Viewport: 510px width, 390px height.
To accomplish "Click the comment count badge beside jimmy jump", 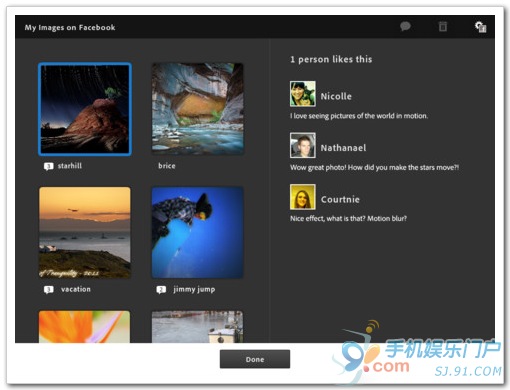I will [x=161, y=290].
